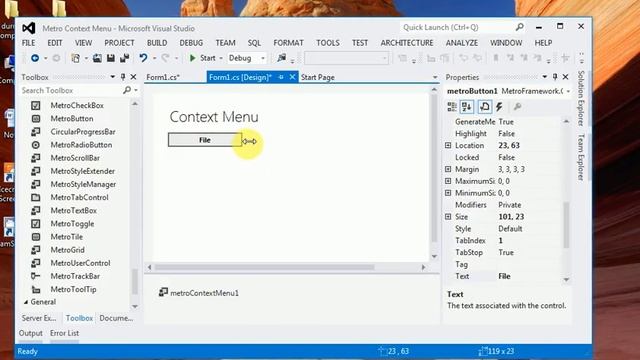Open the document tabs list dropdown
Image resolution: width=640 pixels, height=360 pixels.
pos(435,77)
